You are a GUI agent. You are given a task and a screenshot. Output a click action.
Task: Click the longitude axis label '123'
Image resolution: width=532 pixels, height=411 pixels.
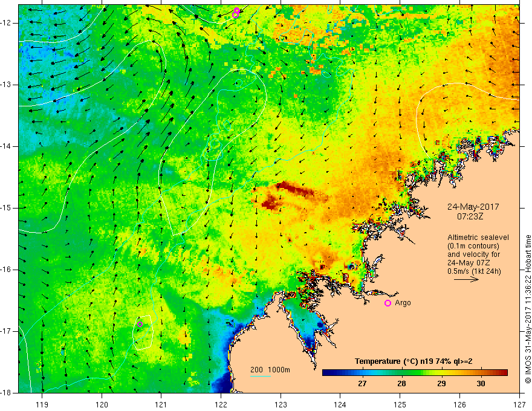click(x=281, y=404)
